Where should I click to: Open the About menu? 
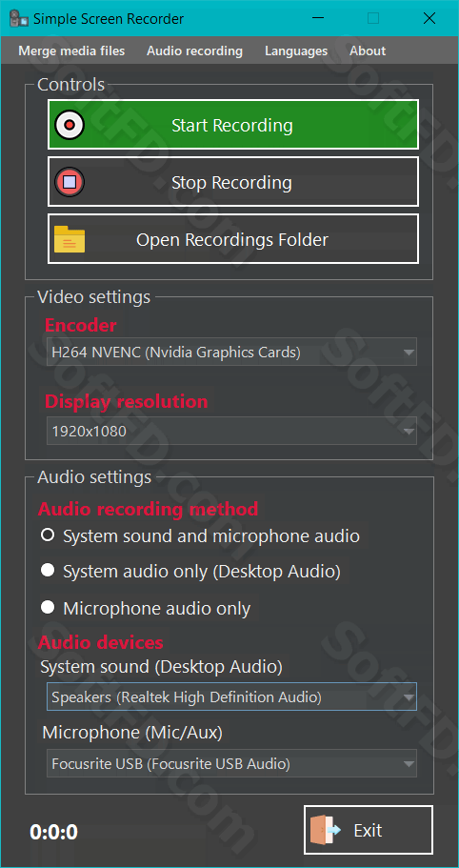click(x=368, y=50)
